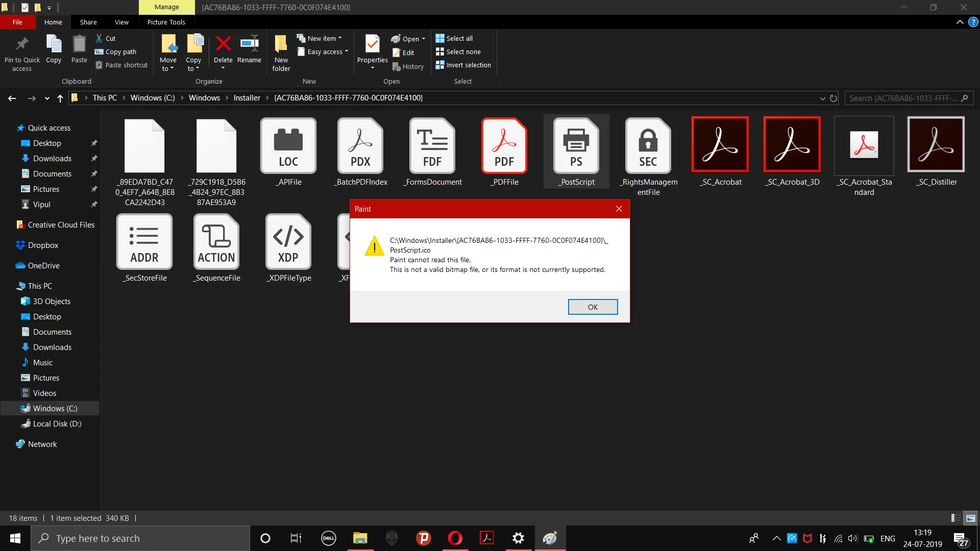Expand the New item dropdown
Viewport: 980px width, 551px height.
[320, 38]
